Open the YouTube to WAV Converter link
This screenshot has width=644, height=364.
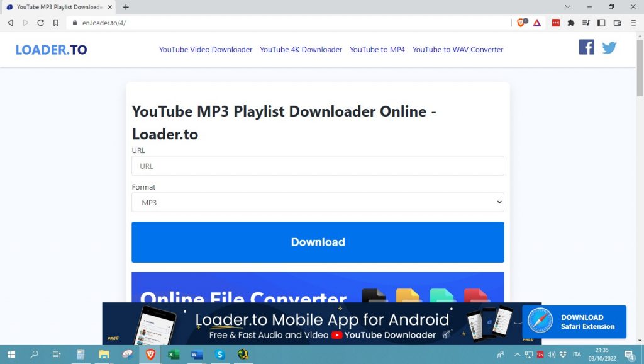(458, 50)
